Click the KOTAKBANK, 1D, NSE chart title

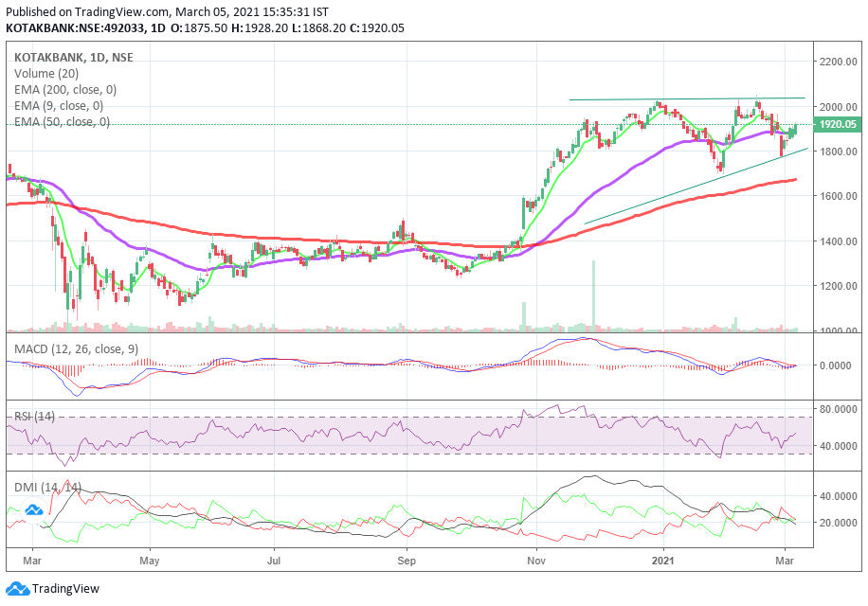(x=74, y=58)
